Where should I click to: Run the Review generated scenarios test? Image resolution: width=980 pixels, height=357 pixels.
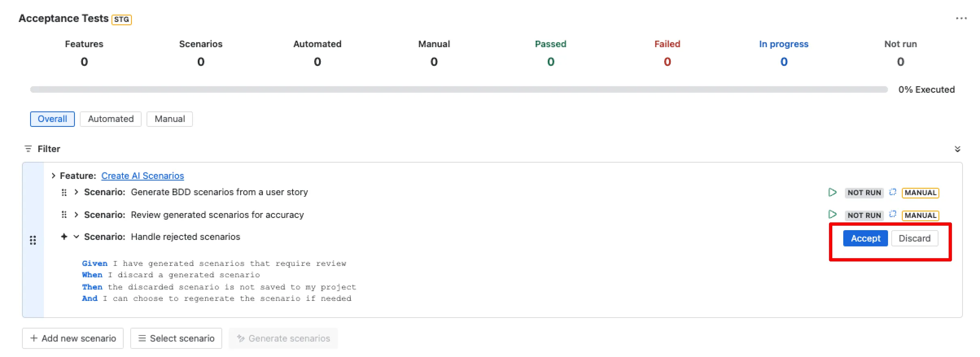click(832, 214)
